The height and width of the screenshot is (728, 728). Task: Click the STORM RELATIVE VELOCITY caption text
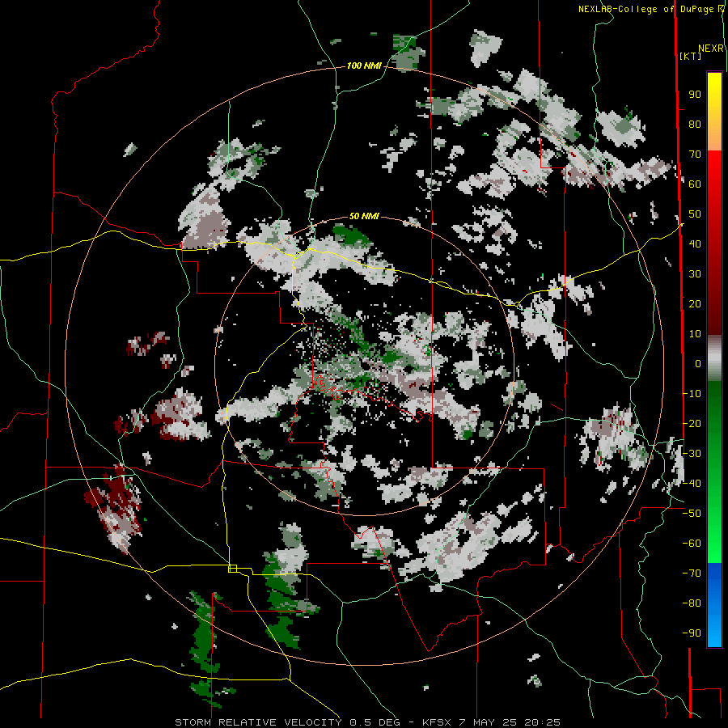(x=258, y=722)
